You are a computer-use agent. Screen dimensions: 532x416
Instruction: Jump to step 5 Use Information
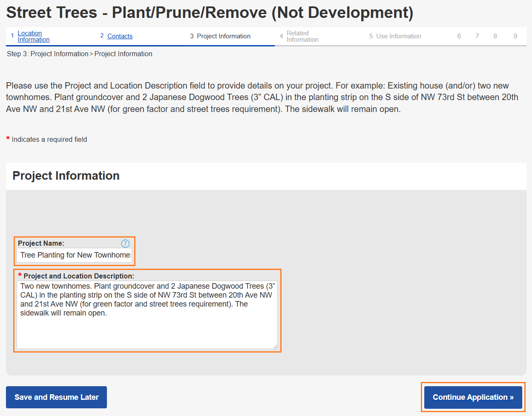tap(398, 36)
